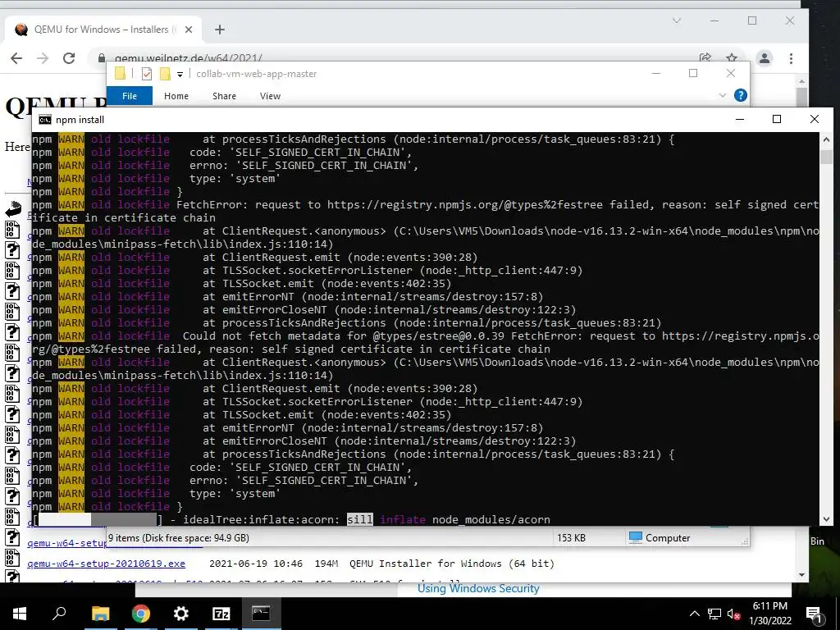Open network status tray icon
This screenshot has width=840, height=630.
[x=714, y=614]
